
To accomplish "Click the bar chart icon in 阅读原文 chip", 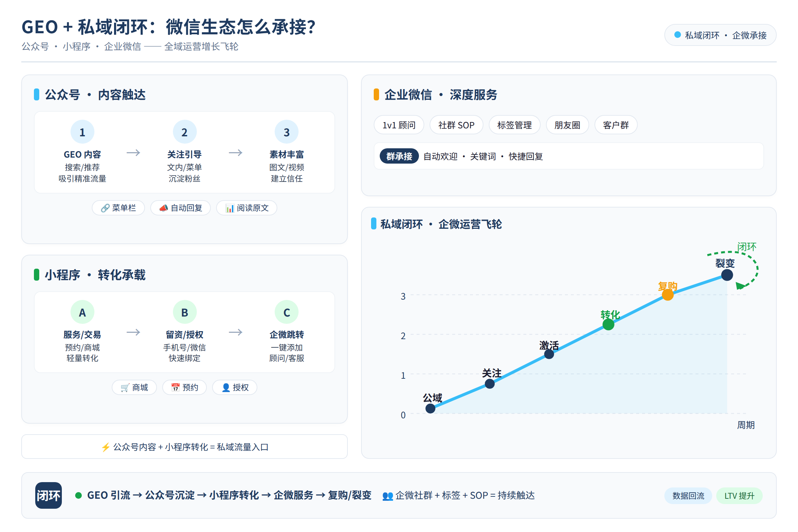I will point(230,208).
